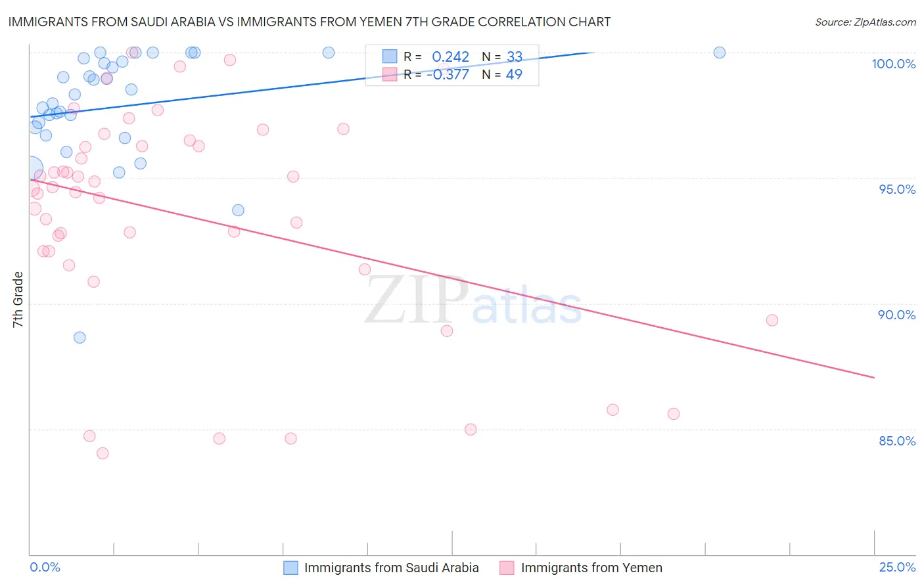Image resolution: width=924 pixels, height=586 pixels.
Task: Click the ZIPatlas watermark logo
Action: click(x=473, y=302)
